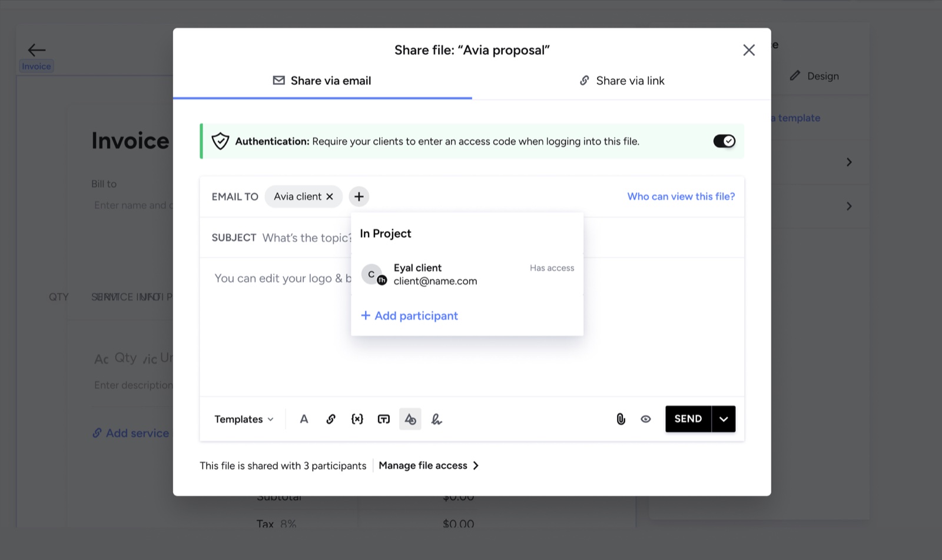Open text formatting options (A icon)
This screenshot has height=560, width=942.
point(304,419)
